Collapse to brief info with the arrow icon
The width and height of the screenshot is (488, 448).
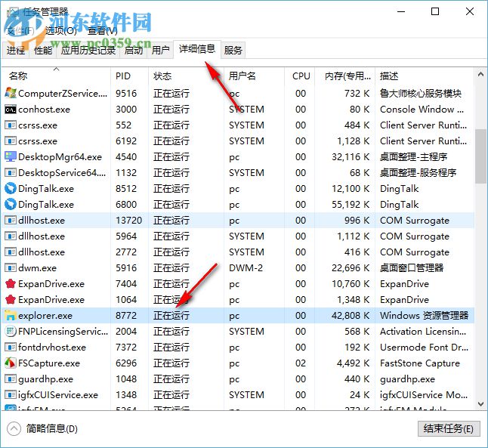(14, 429)
